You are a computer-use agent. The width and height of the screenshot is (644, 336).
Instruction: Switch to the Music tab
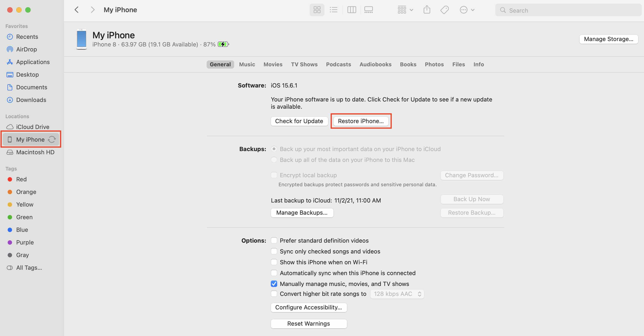(247, 64)
